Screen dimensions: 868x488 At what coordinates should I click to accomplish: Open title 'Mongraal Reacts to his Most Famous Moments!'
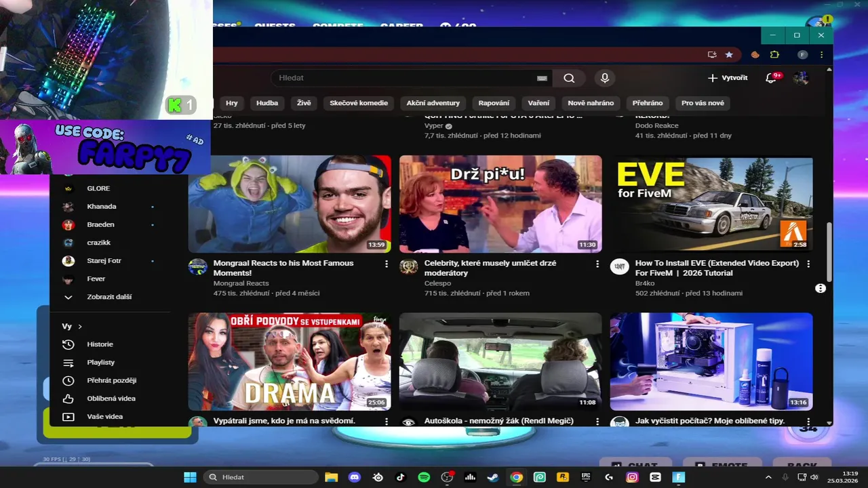pos(283,268)
